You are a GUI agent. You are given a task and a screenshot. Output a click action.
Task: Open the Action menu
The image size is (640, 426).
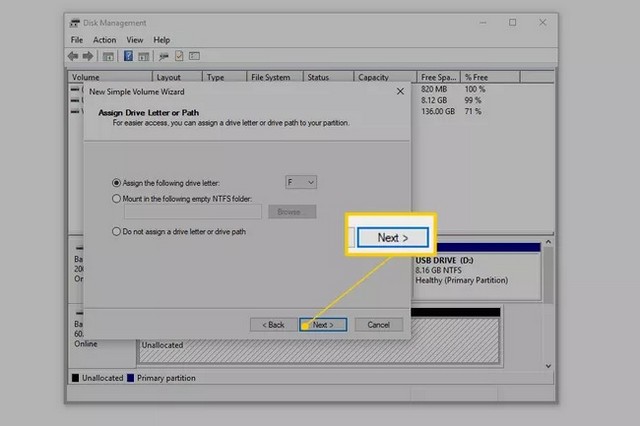tap(105, 40)
